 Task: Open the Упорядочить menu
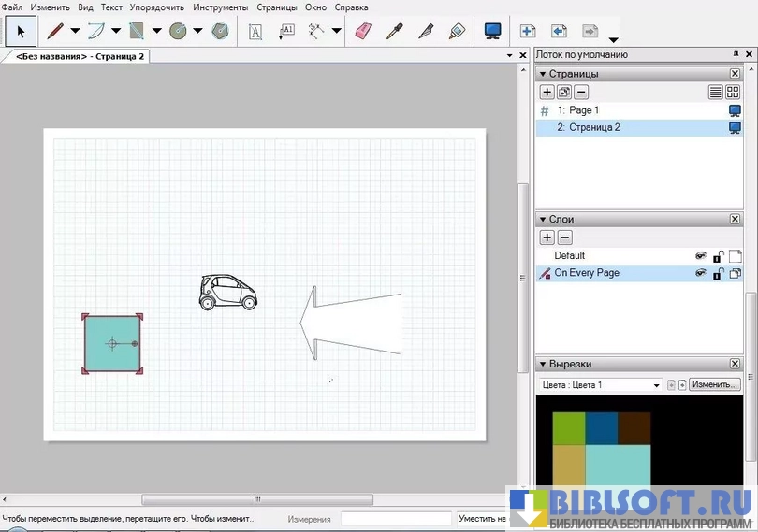point(158,7)
